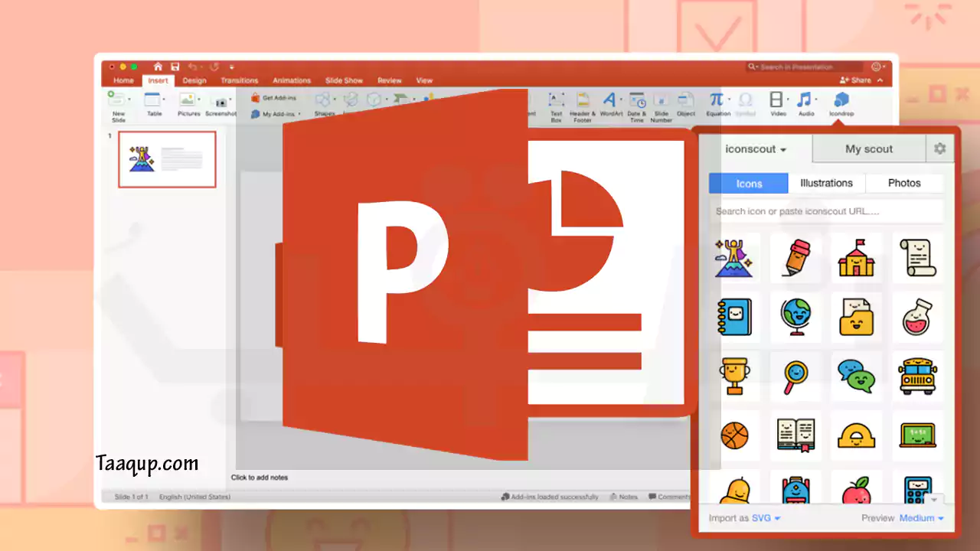Choose the chat bubbles icon

[x=857, y=376]
